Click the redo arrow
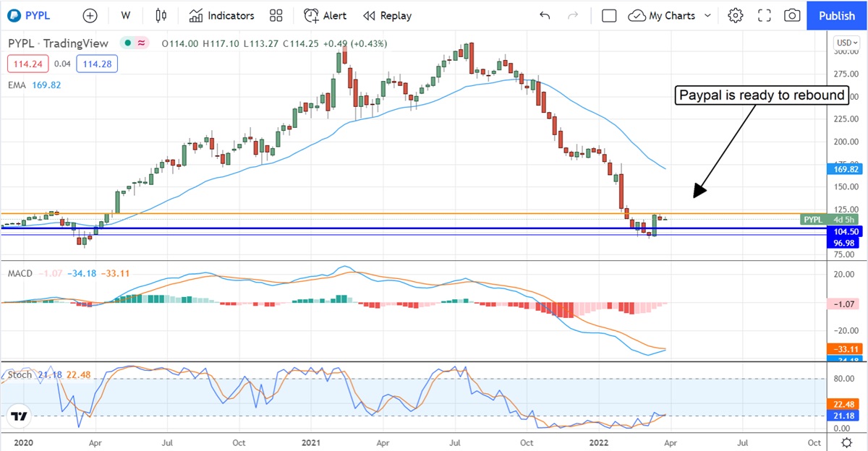 tap(573, 15)
